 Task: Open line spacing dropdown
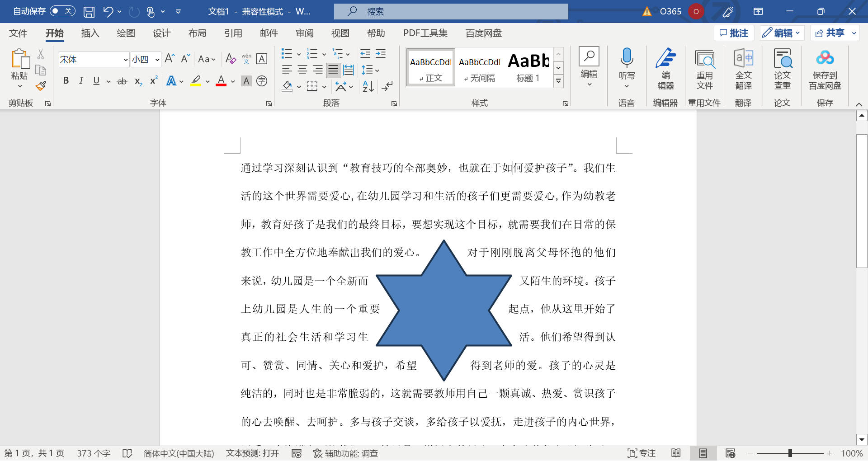tap(370, 70)
